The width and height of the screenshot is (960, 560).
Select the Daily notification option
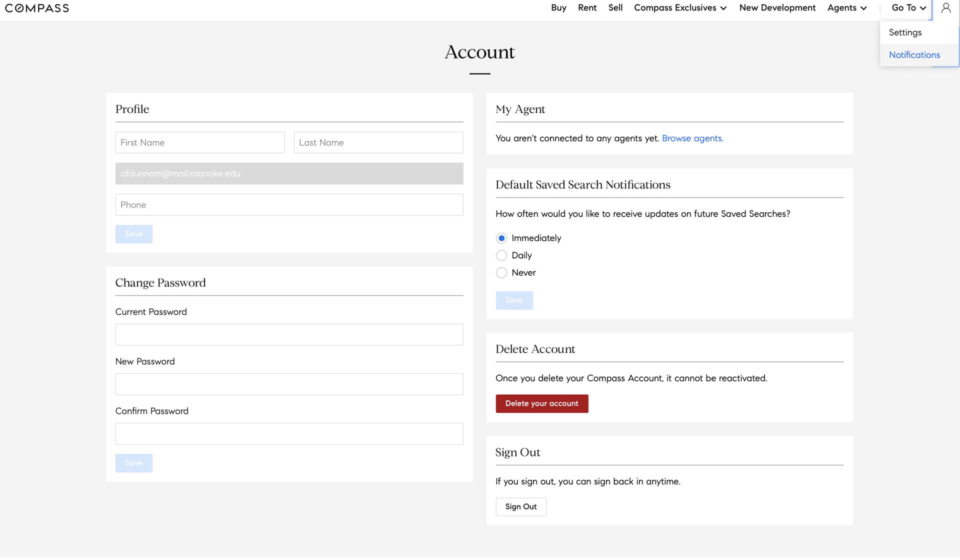501,256
